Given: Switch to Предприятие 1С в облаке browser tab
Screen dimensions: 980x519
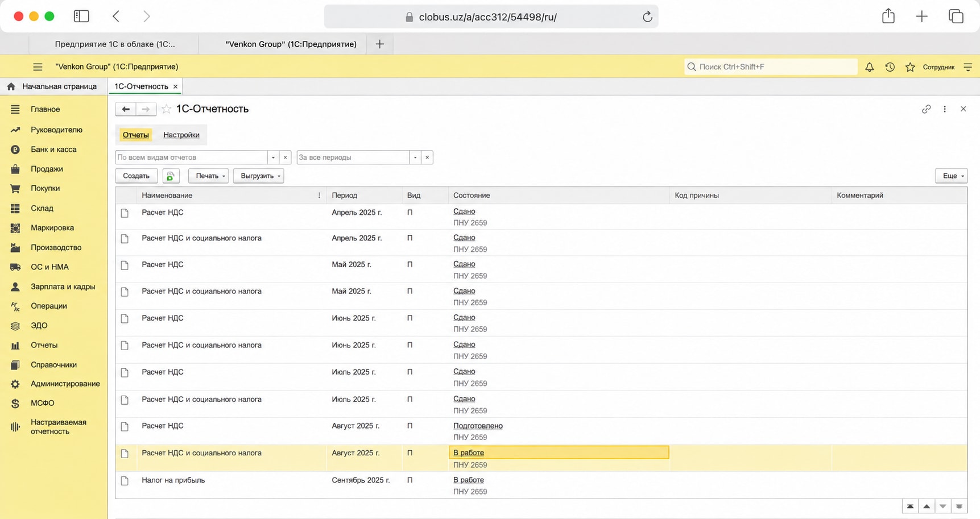Looking at the screenshot, I should click(x=115, y=44).
